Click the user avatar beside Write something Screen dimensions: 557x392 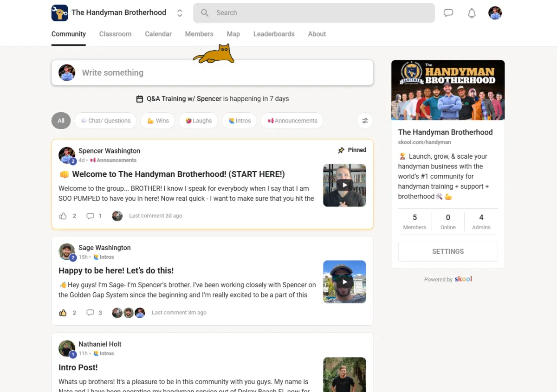67,73
